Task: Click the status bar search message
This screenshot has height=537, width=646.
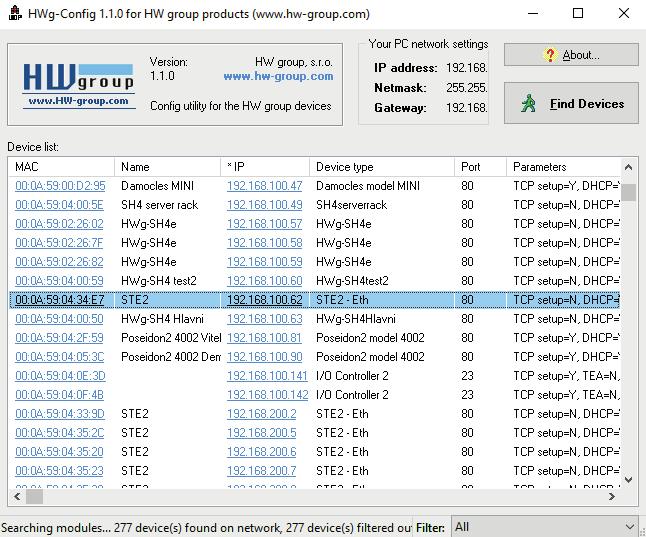Action: (206, 528)
